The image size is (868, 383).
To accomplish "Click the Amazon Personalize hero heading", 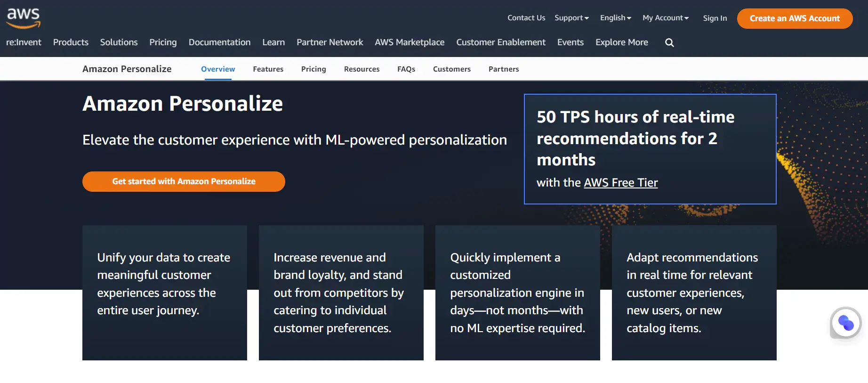I will point(183,104).
